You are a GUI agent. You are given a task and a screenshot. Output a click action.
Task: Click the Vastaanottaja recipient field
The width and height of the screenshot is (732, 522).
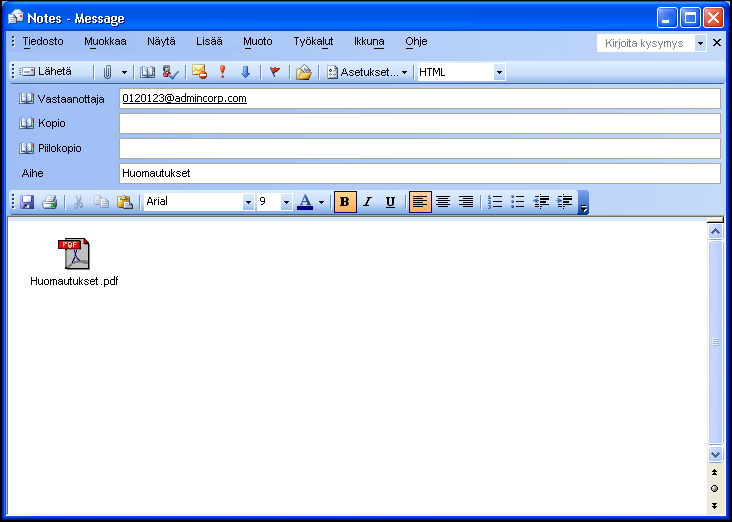click(x=420, y=99)
